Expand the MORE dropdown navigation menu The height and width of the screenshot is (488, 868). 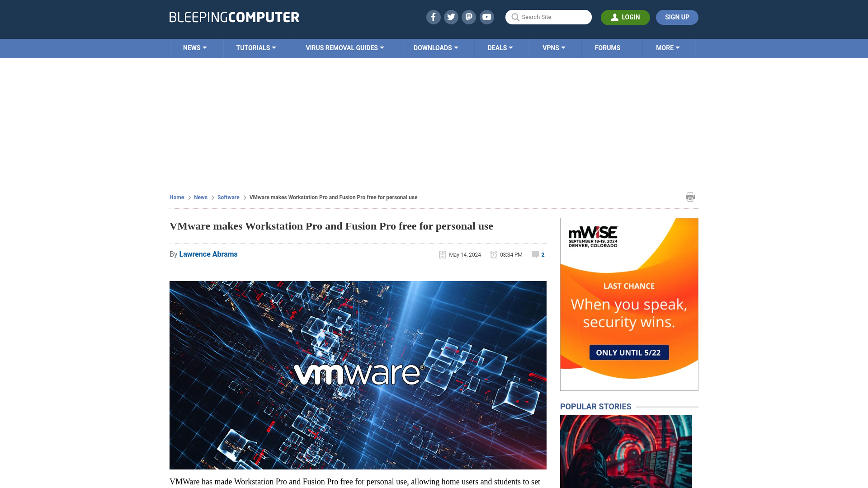tap(668, 47)
